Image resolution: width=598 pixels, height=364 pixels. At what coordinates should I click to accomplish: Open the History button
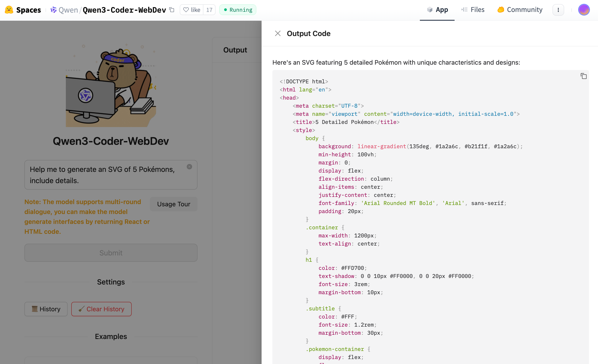46,309
